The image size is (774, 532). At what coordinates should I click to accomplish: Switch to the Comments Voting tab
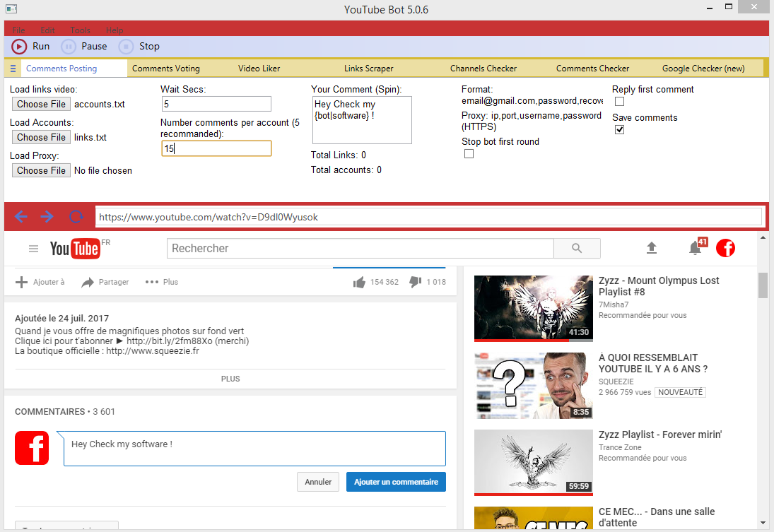[166, 69]
